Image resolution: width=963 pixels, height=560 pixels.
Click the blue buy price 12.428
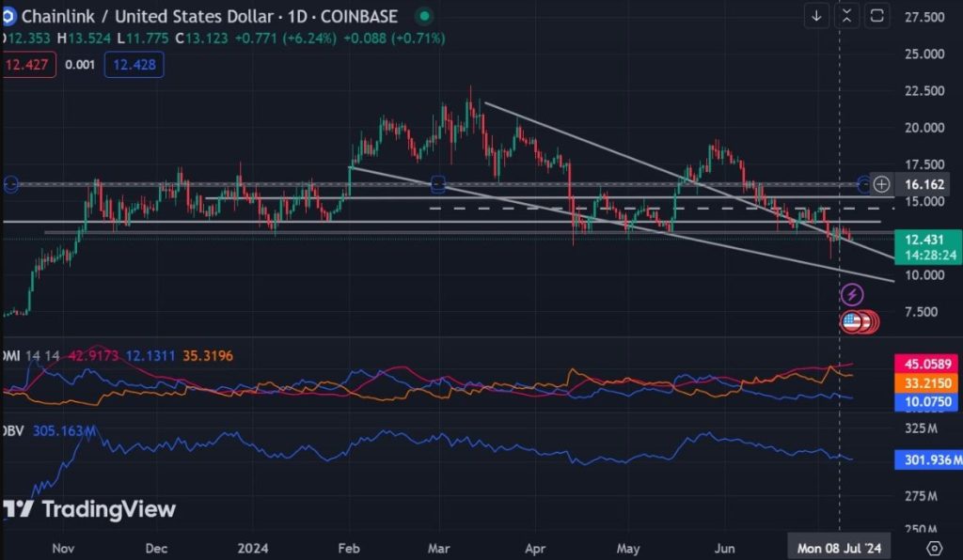click(x=134, y=65)
